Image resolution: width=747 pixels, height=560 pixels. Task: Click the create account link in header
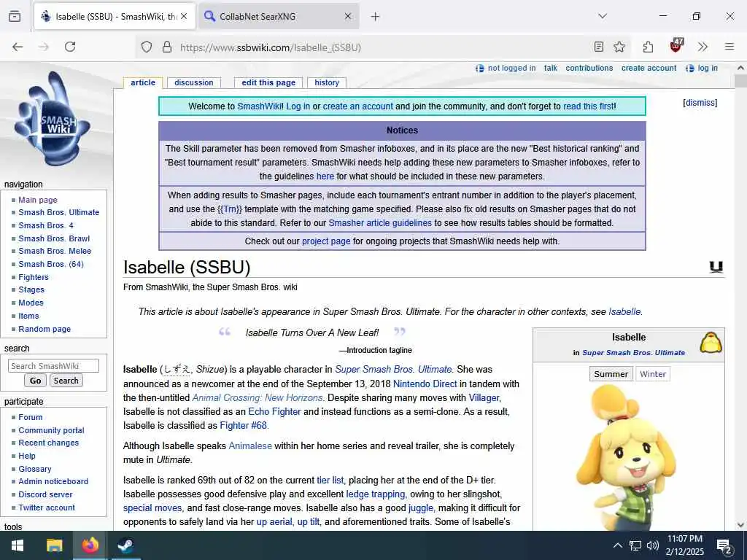click(649, 68)
